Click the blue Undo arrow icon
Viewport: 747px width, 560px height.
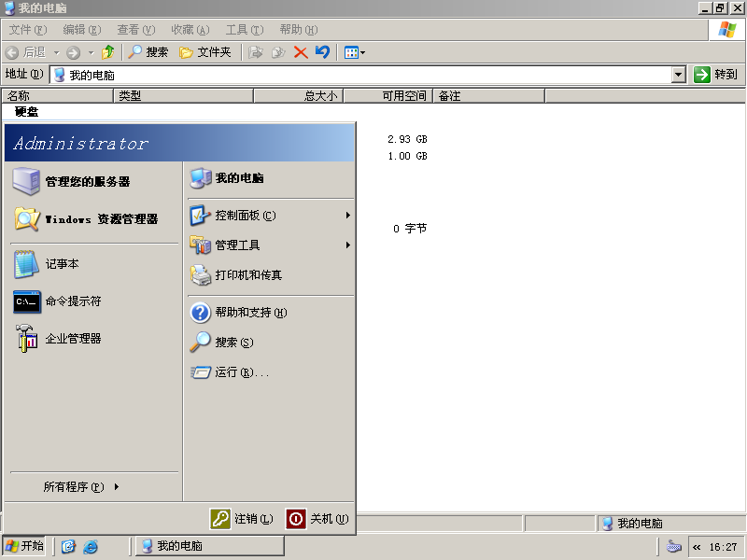(322, 52)
